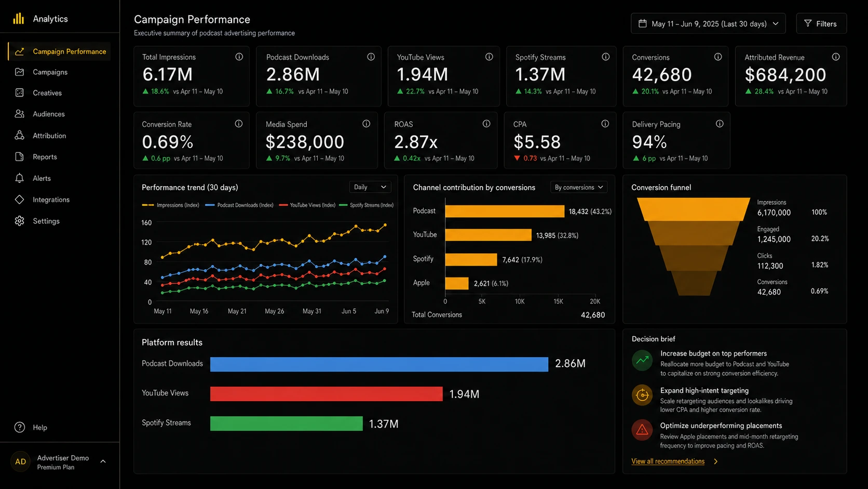Click the info icon on Conversion Rate card
Image resolution: width=868 pixels, height=489 pixels.
click(x=238, y=124)
